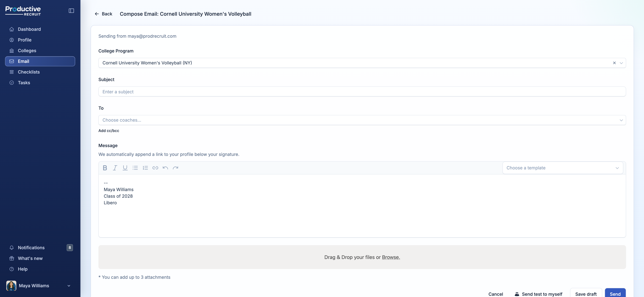Click the Class of 2028 signature line
The image size is (644, 297).
click(118, 196)
